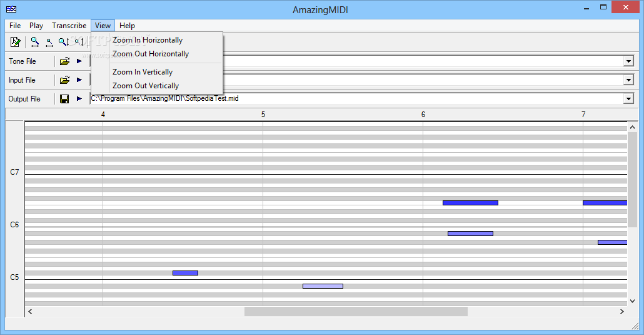Expand the Input File path dropdown
Screen dimensions: 644x335
click(x=628, y=80)
